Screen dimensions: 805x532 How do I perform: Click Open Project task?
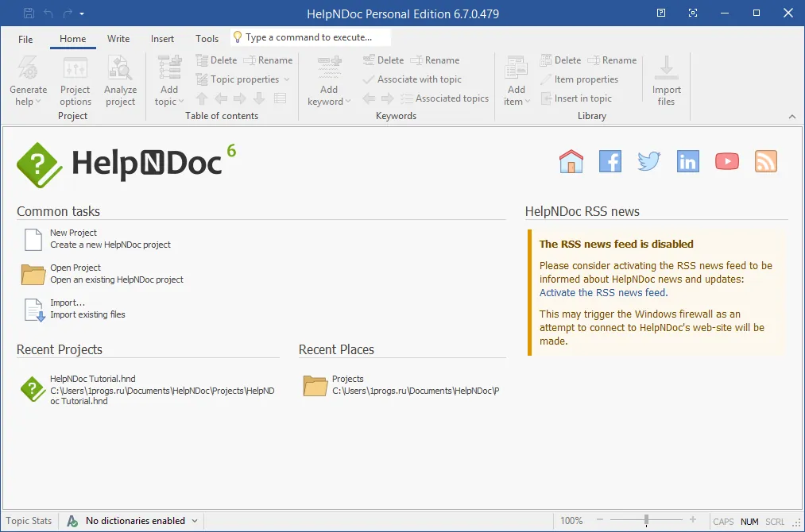point(103,274)
